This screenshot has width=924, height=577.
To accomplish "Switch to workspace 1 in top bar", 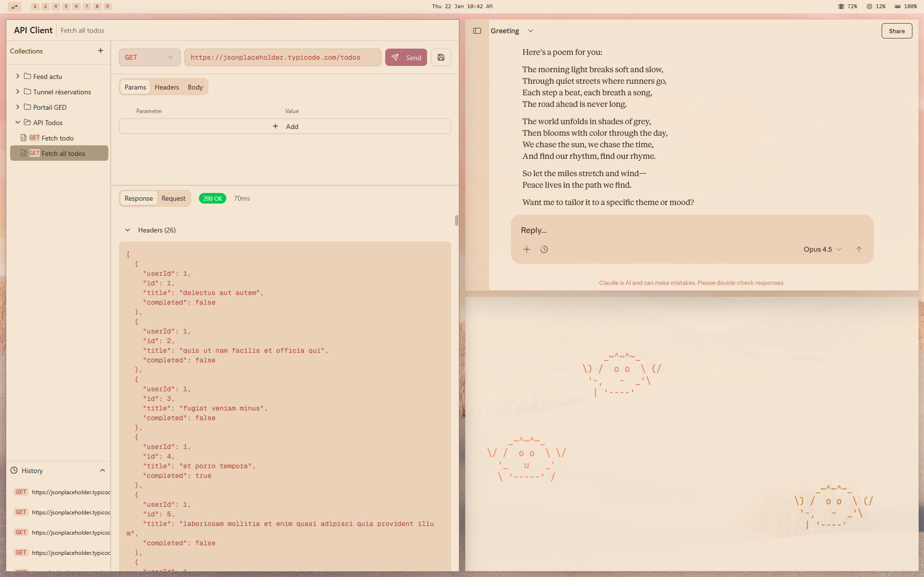I will (35, 6).
